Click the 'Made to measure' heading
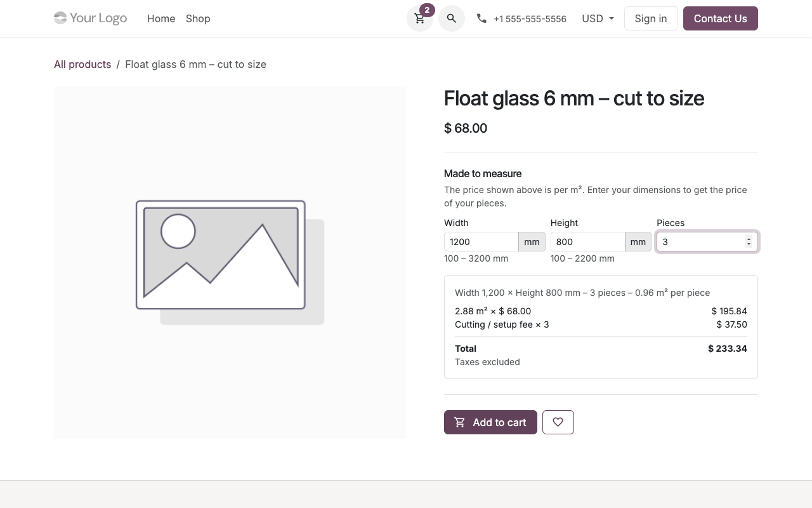Image resolution: width=812 pixels, height=508 pixels. (x=483, y=173)
